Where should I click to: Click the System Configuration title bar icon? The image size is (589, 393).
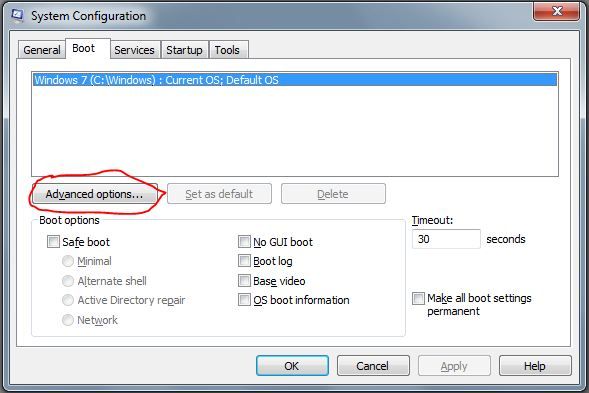(x=17, y=15)
